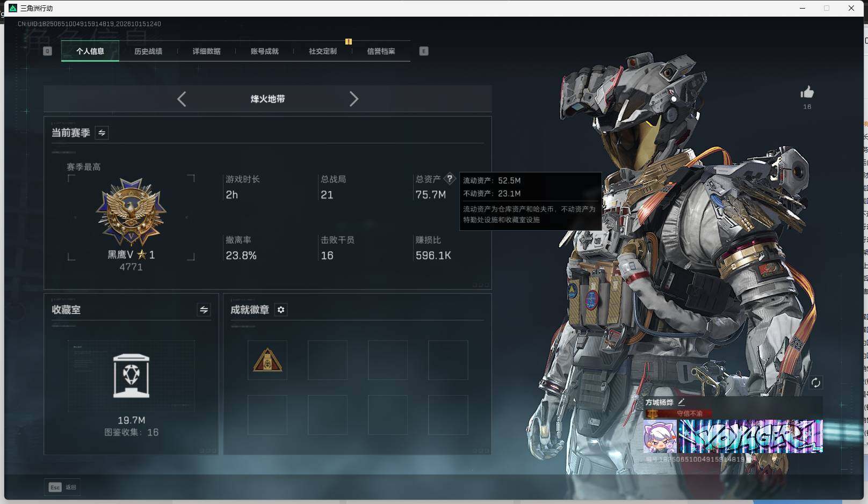This screenshot has width=868, height=504.
Task: Click the 守信不渝 credit title badge
Action: (x=678, y=413)
